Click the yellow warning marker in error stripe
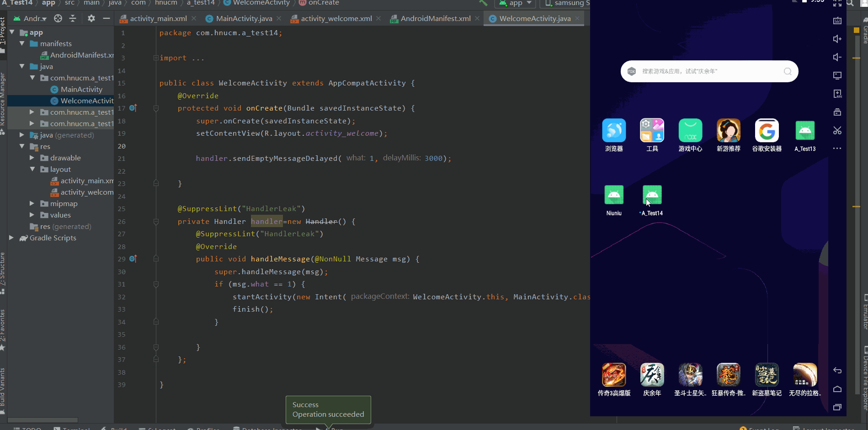868x430 pixels. pyautogui.click(x=857, y=30)
